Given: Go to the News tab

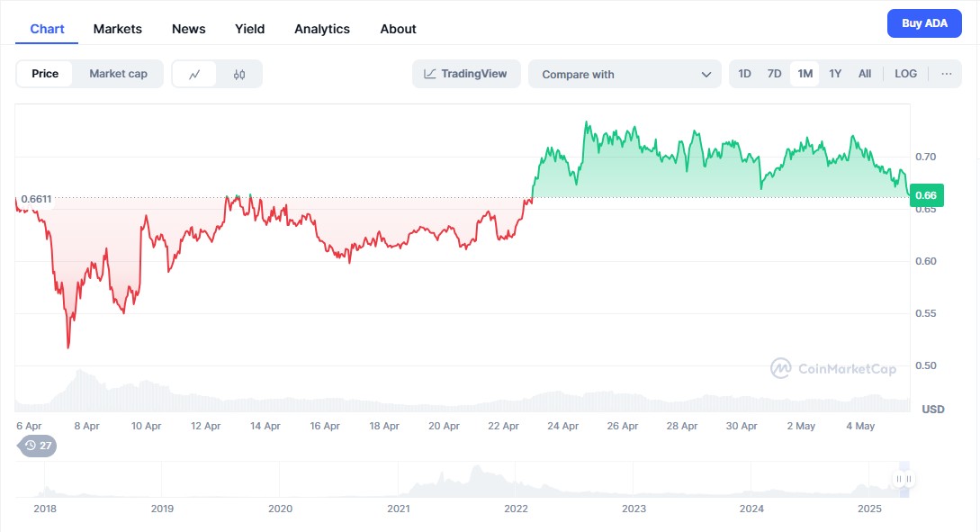Looking at the screenshot, I should tap(189, 29).
